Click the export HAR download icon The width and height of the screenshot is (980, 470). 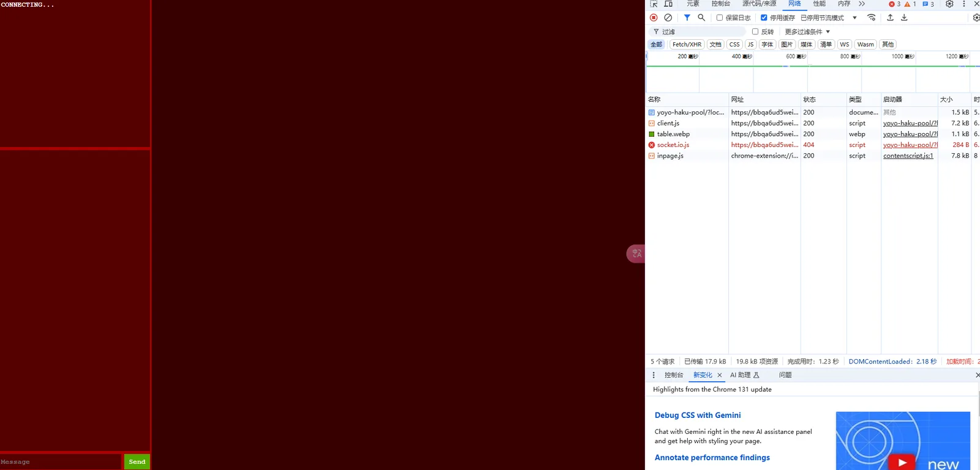904,18
